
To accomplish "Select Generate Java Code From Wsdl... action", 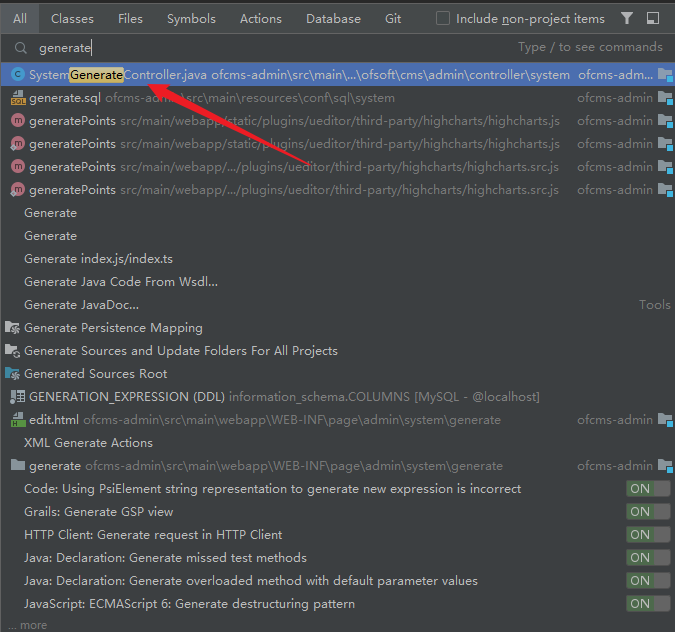I will (338, 282).
